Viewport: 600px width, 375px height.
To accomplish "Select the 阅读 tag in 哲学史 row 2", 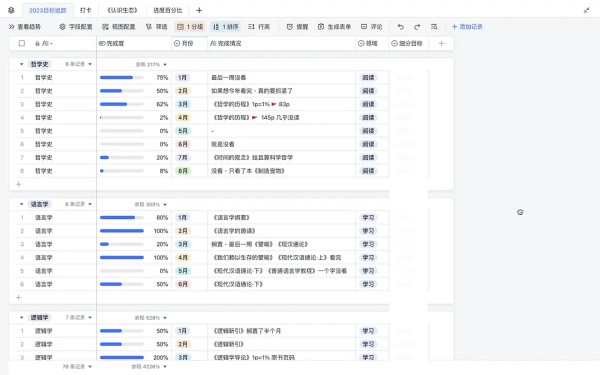I will point(368,91).
